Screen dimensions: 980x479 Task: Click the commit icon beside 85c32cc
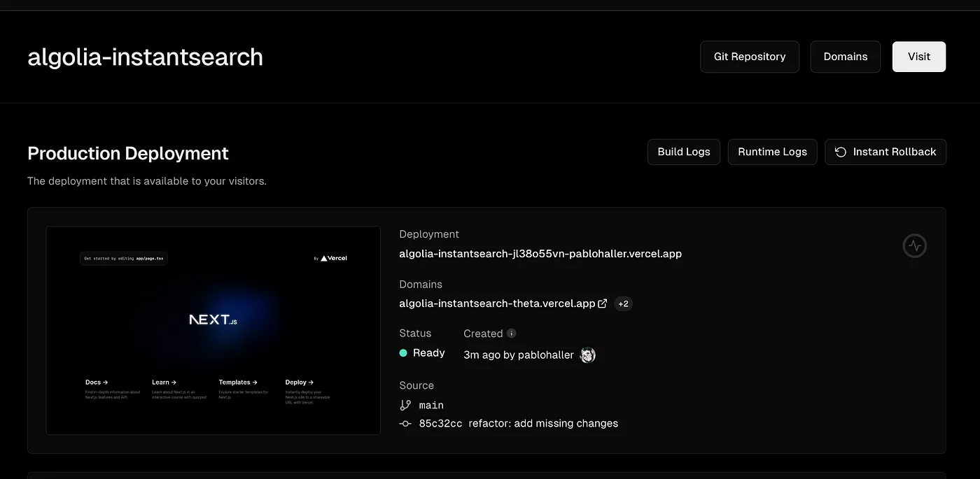pyautogui.click(x=405, y=424)
